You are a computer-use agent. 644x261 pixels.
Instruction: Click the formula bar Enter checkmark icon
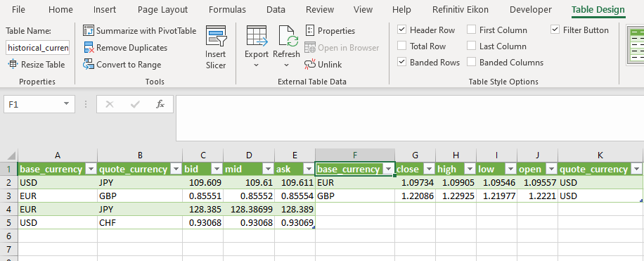point(135,104)
